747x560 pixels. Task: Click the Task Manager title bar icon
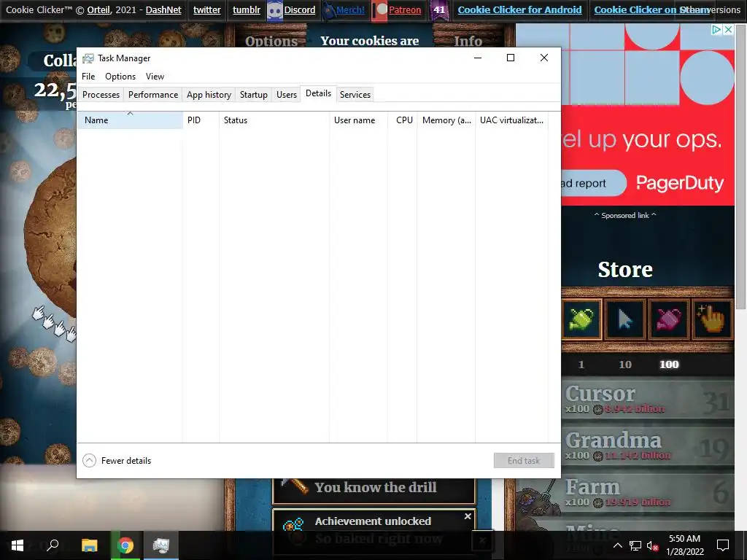88,58
